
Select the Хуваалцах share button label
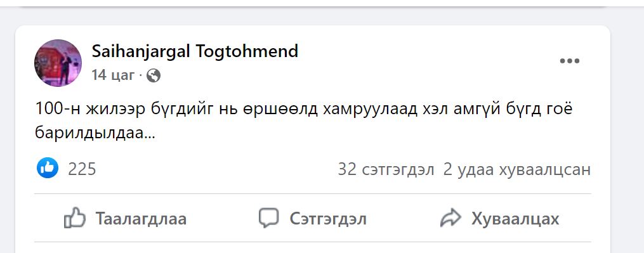point(515,219)
